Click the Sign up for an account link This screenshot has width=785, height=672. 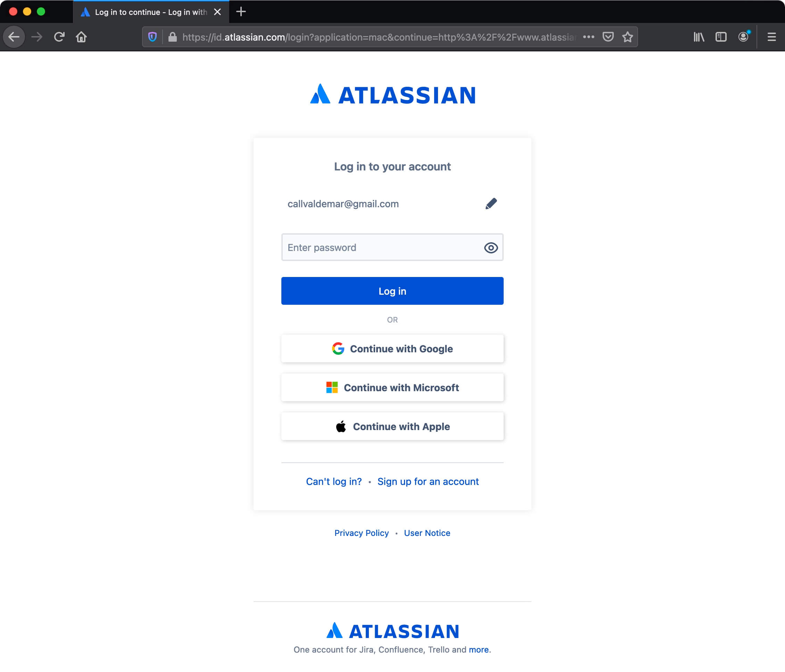[x=428, y=481]
